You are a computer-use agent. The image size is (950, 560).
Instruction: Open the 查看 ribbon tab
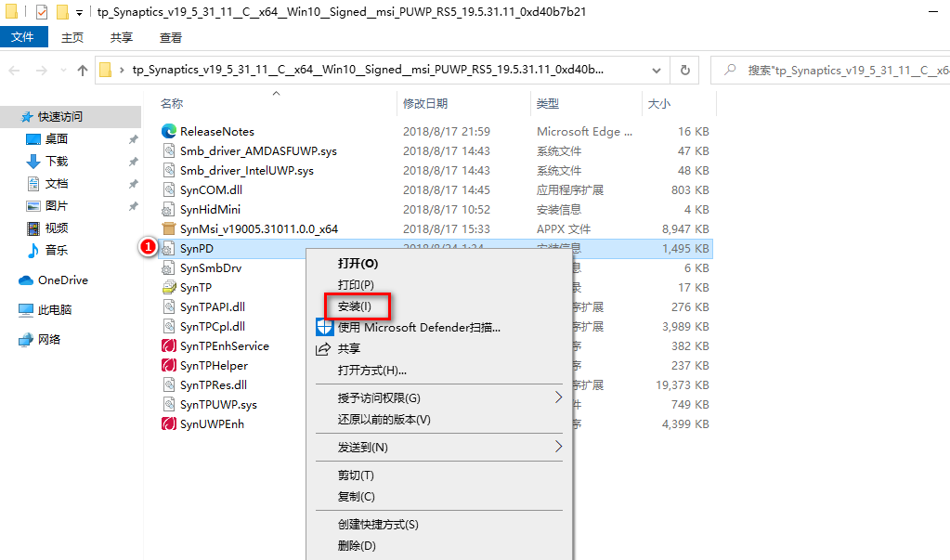point(171,37)
